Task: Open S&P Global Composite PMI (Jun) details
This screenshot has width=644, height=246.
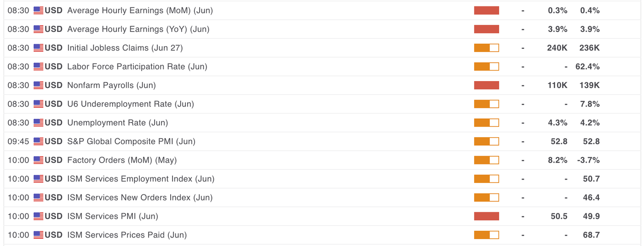Action: point(131,141)
